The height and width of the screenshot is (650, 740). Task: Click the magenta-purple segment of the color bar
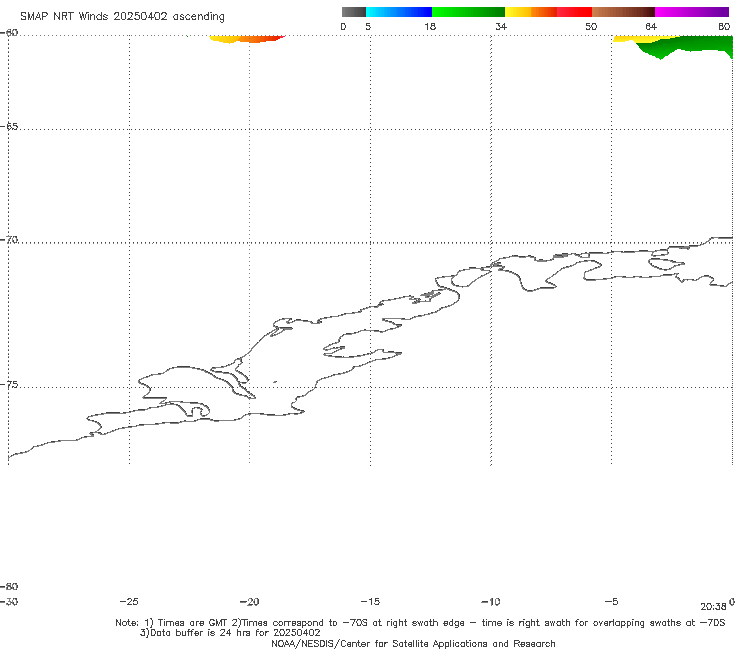(x=692, y=12)
